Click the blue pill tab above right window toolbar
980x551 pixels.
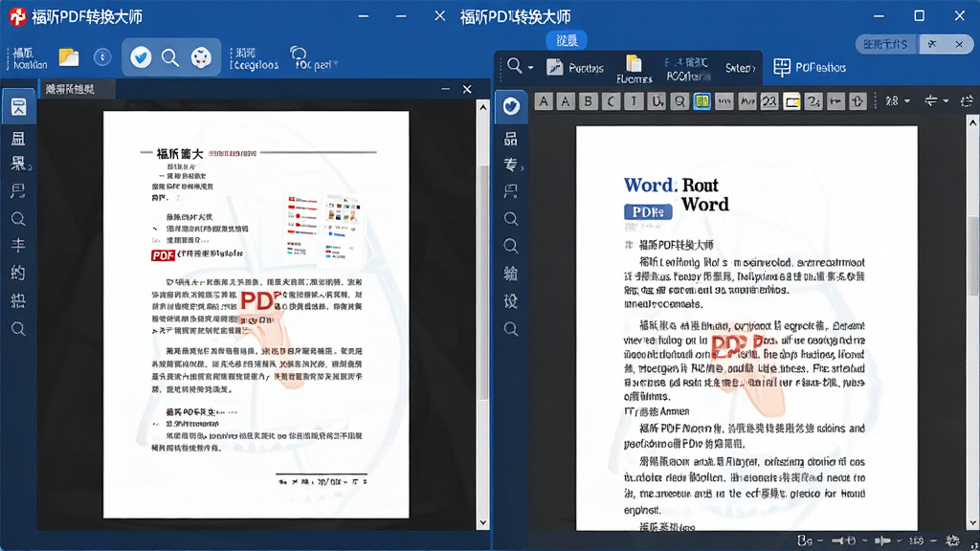coord(567,40)
